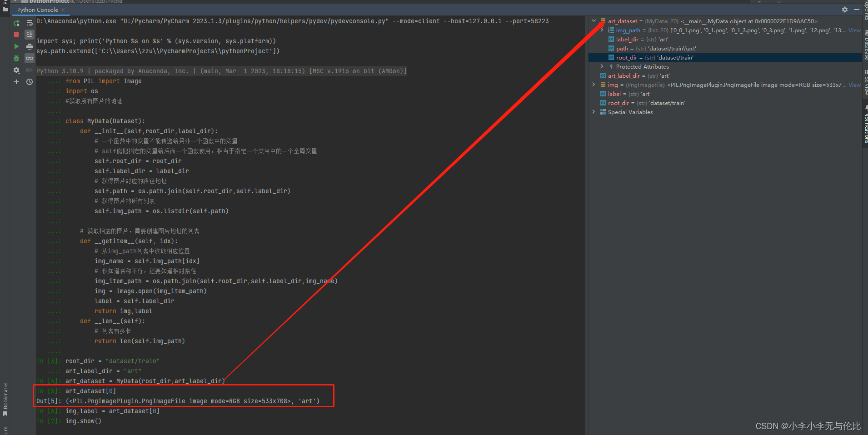Toggle scroll to end in console

point(30,34)
